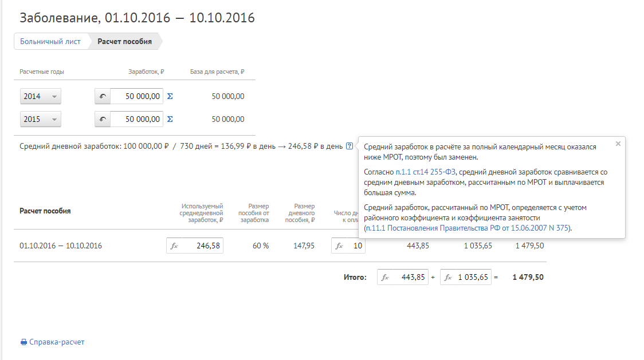Click the row value 1 035,65

click(478, 246)
